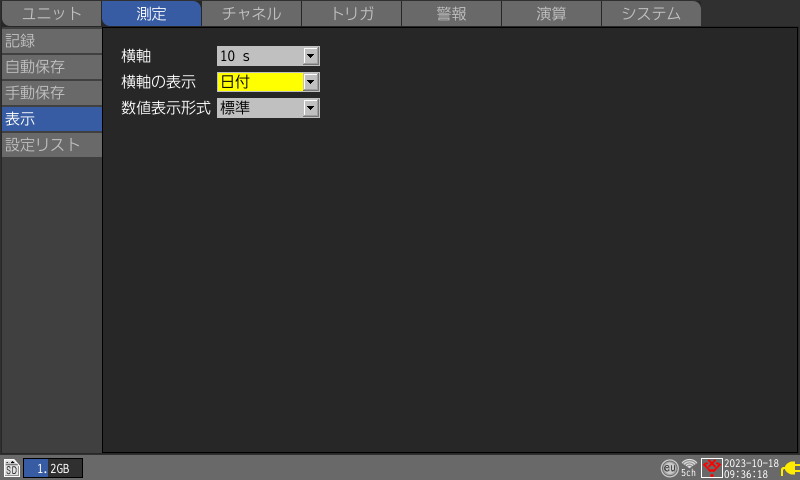Click the yellow AC power plug icon
The width and height of the screenshot is (800, 480).
point(790,468)
